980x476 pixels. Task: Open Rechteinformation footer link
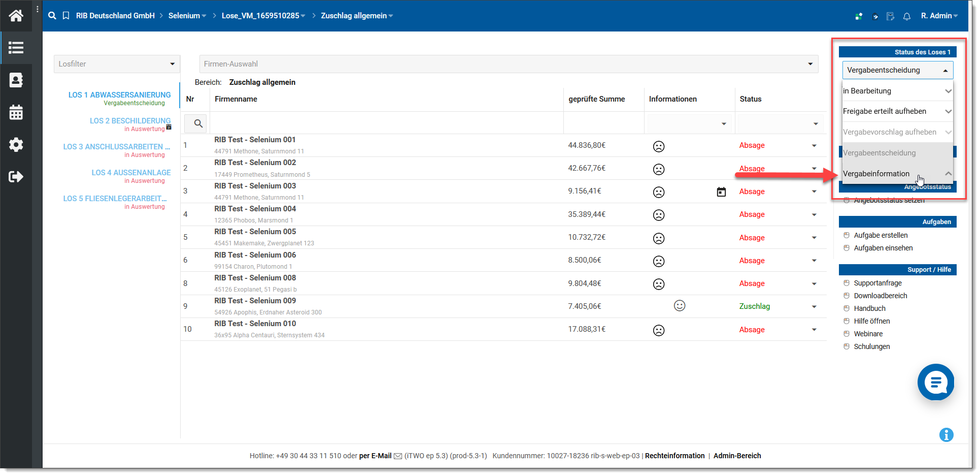pyautogui.click(x=674, y=456)
